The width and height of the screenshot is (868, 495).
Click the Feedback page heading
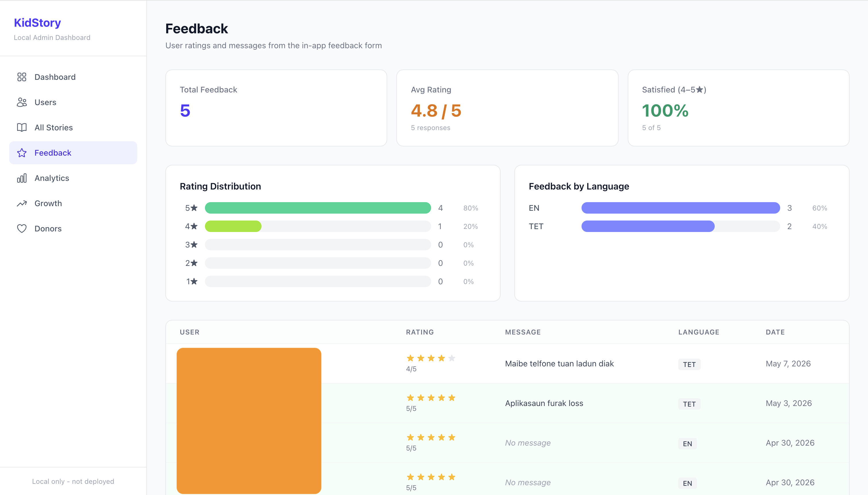coord(196,28)
